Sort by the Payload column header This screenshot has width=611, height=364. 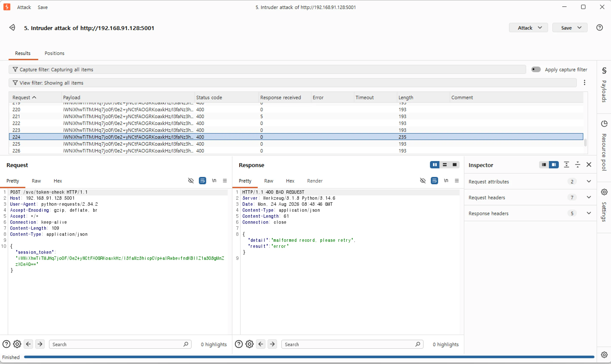click(128, 97)
